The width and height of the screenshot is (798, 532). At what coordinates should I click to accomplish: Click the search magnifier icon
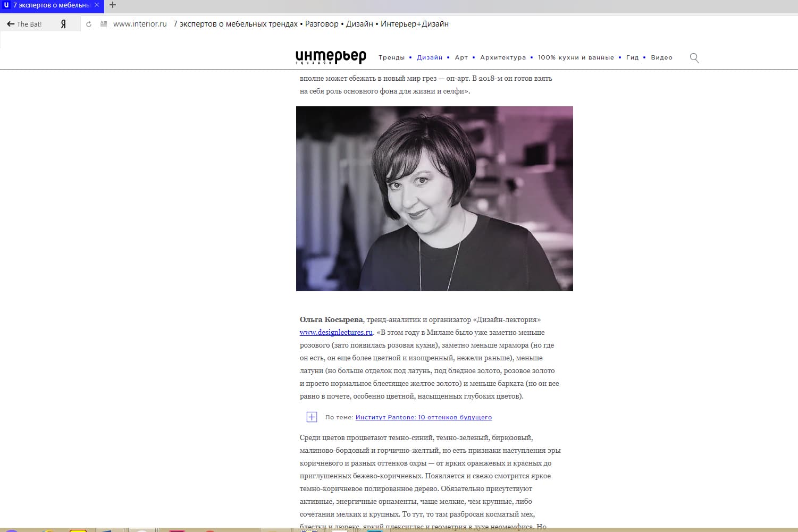[x=694, y=58]
